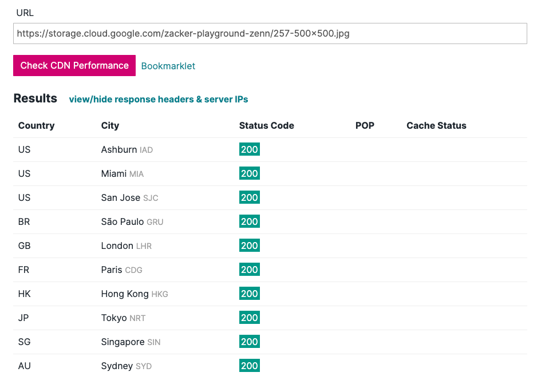545x392 pixels.
Task: Click Check CDN Performance button
Action: [x=74, y=65]
